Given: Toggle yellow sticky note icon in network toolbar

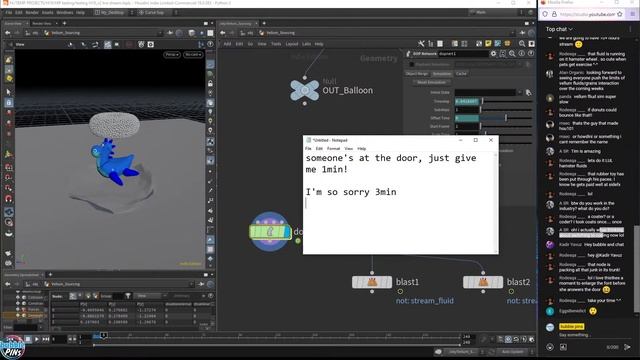Looking at the screenshot, I should point(489,44).
